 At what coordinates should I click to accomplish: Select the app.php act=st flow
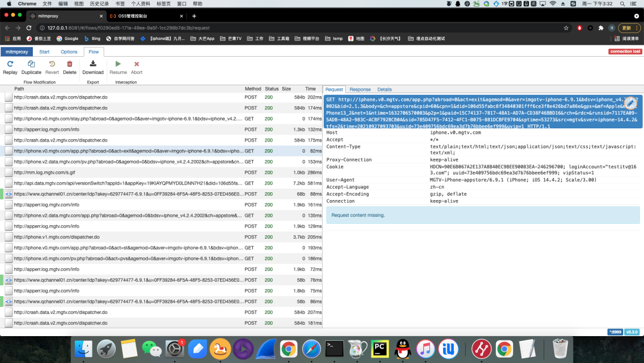pos(161,248)
